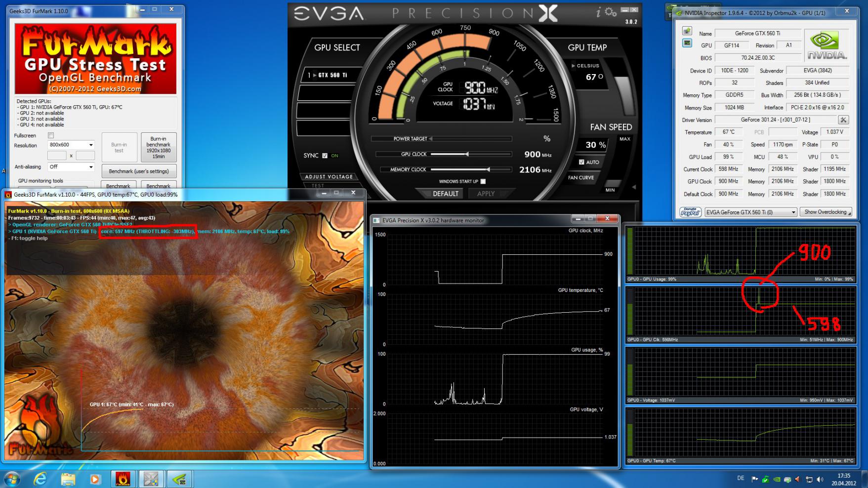868x488 pixels.
Task: Click FurMark lower-right Benchmark preset button
Action: [158, 185]
